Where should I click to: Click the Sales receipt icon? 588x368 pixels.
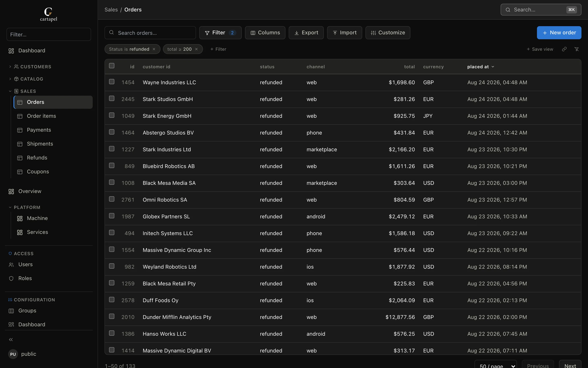(16, 91)
